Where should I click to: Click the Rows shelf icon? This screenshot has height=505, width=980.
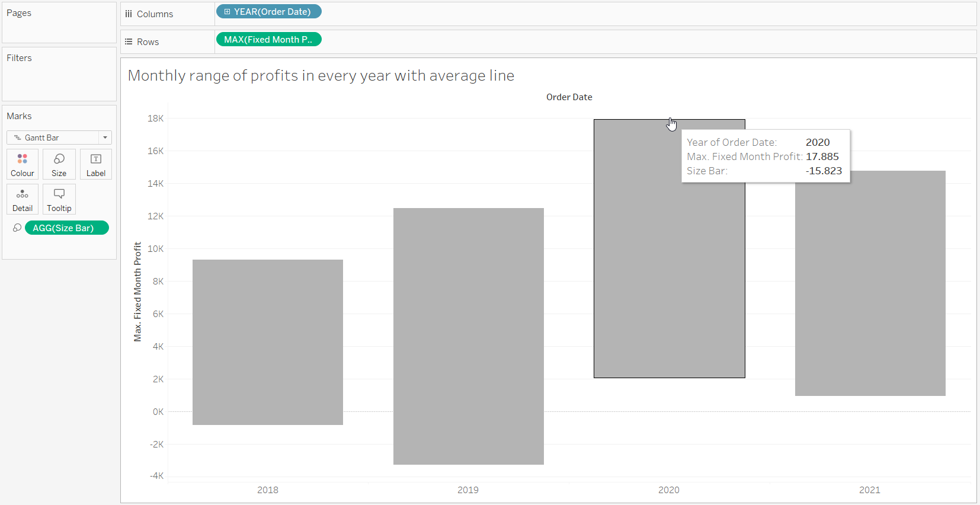point(129,41)
